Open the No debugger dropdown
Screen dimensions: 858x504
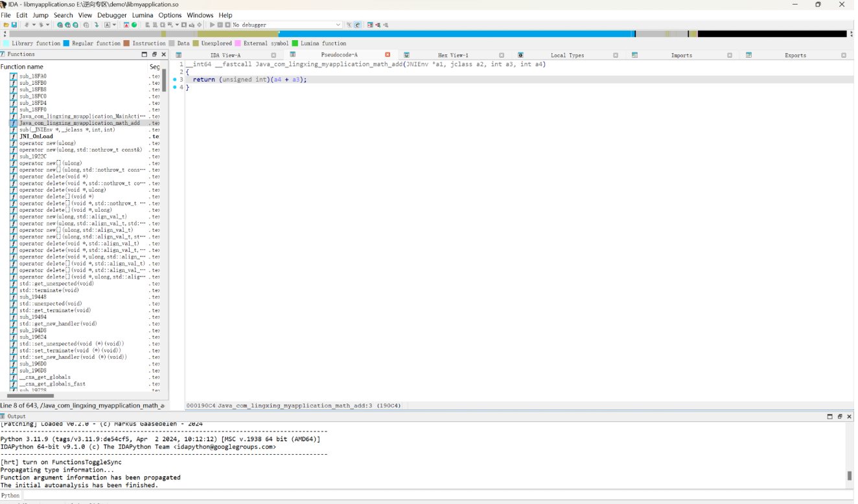[287, 25]
